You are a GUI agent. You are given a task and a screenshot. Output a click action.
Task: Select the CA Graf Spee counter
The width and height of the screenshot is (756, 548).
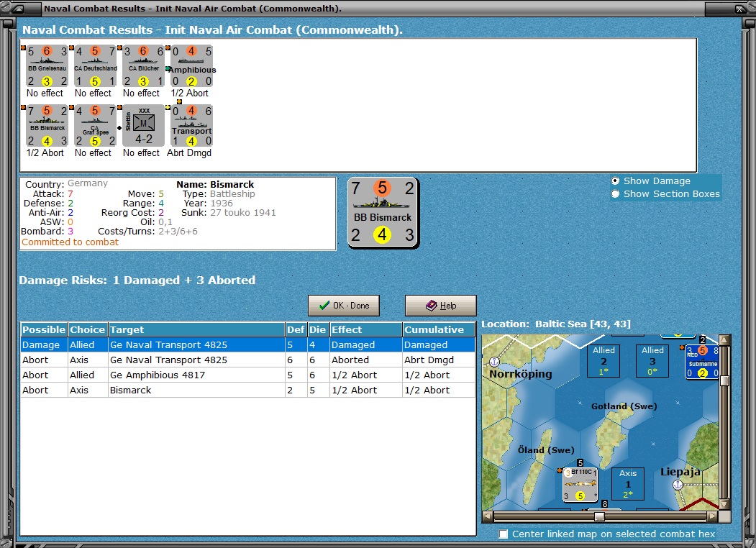click(95, 126)
